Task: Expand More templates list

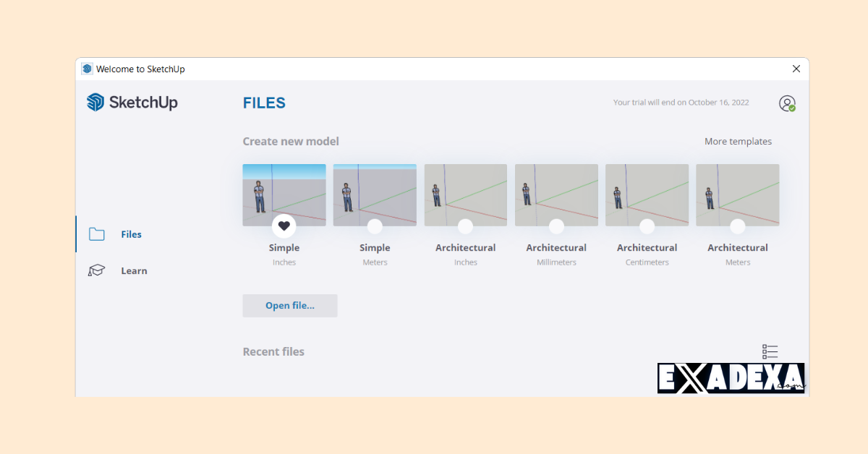Action: pos(738,142)
